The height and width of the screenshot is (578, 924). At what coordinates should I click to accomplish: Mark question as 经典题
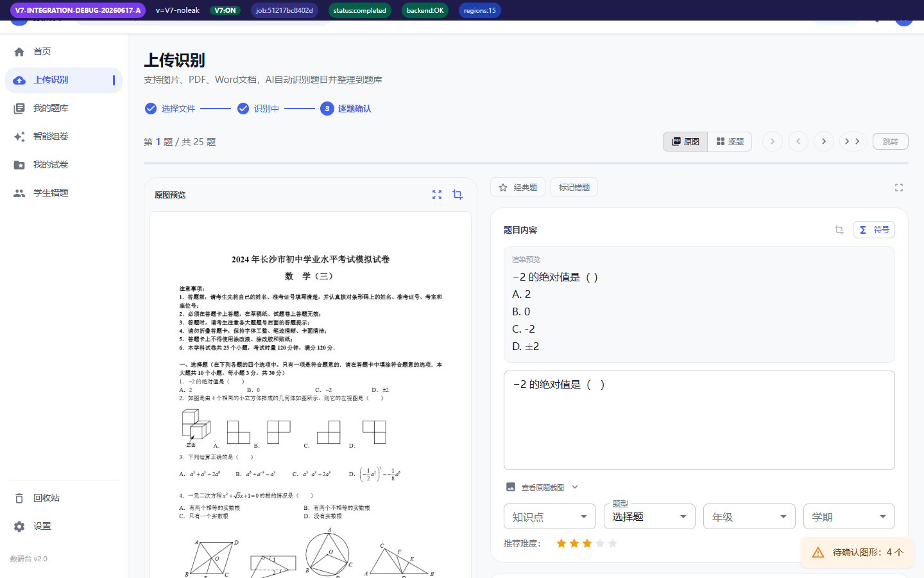[518, 188]
